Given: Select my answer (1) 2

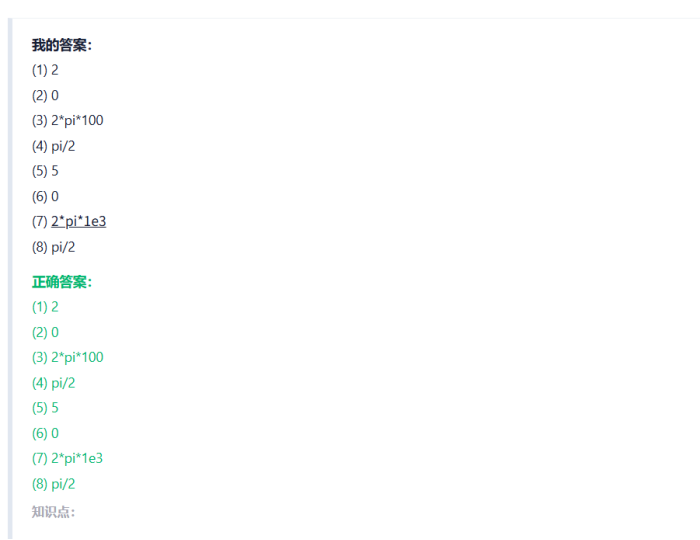Looking at the screenshot, I should [45, 70].
